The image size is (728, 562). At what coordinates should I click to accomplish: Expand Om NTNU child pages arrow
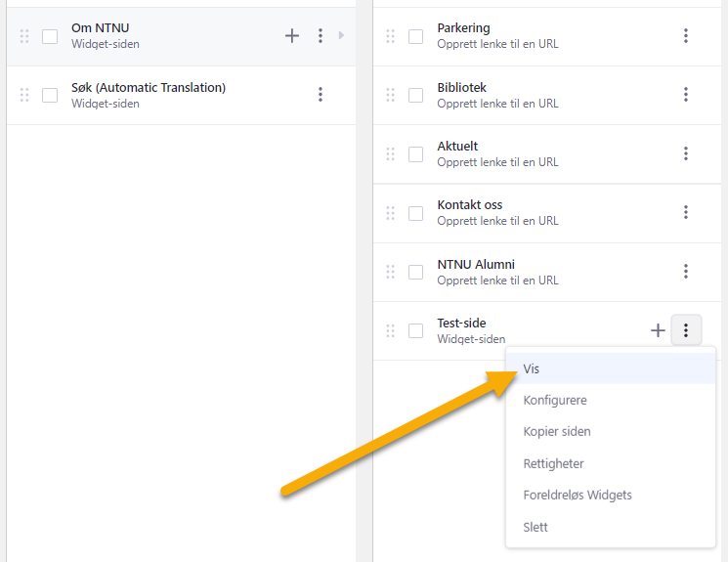click(x=341, y=35)
